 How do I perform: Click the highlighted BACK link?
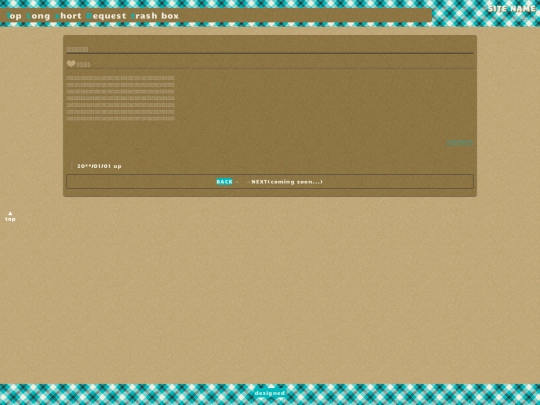pos(224,182)
